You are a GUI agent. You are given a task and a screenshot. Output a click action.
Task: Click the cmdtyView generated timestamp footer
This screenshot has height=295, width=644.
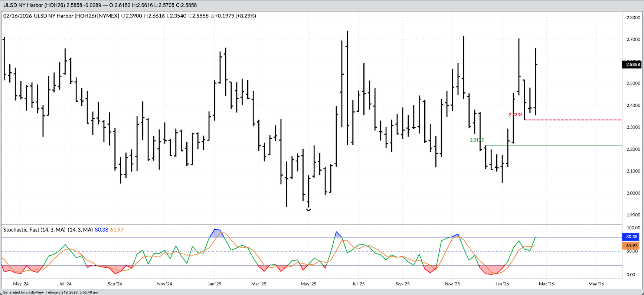[50, 292]
